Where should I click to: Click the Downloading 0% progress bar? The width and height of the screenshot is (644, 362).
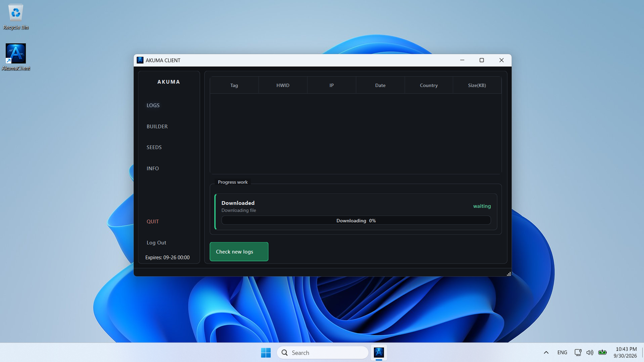click(356, 221)
